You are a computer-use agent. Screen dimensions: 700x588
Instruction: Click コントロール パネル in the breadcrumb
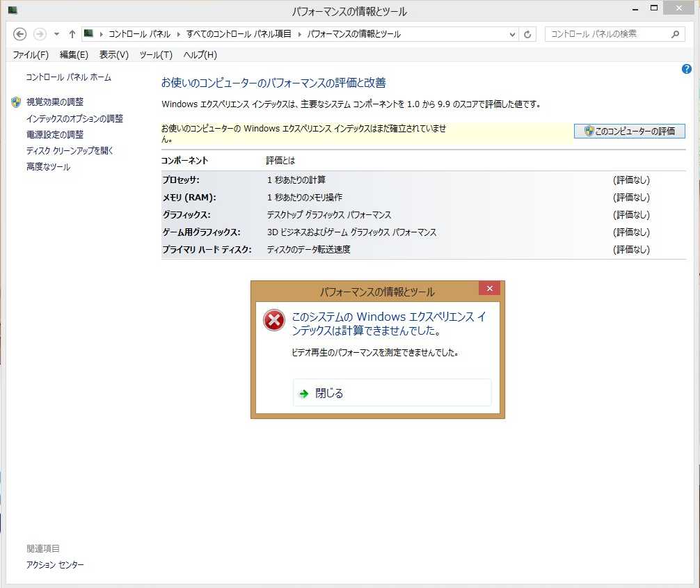[139, 34]
